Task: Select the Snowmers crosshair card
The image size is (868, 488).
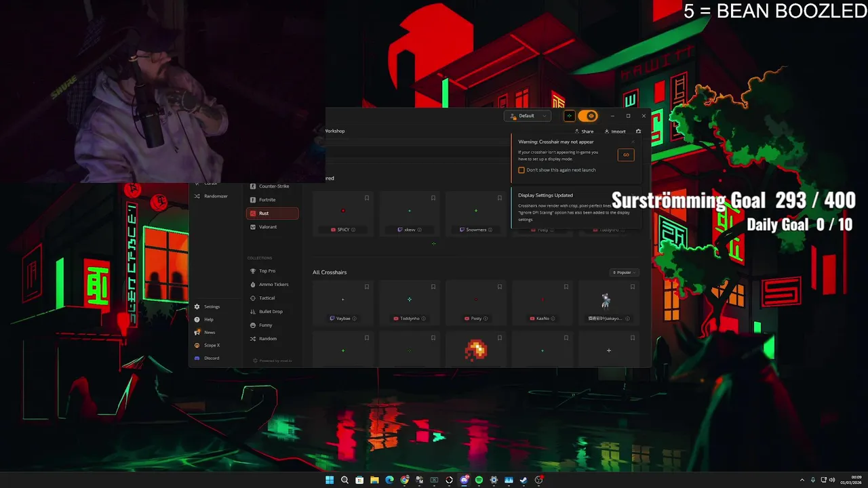Action: [x=476, y=213]
